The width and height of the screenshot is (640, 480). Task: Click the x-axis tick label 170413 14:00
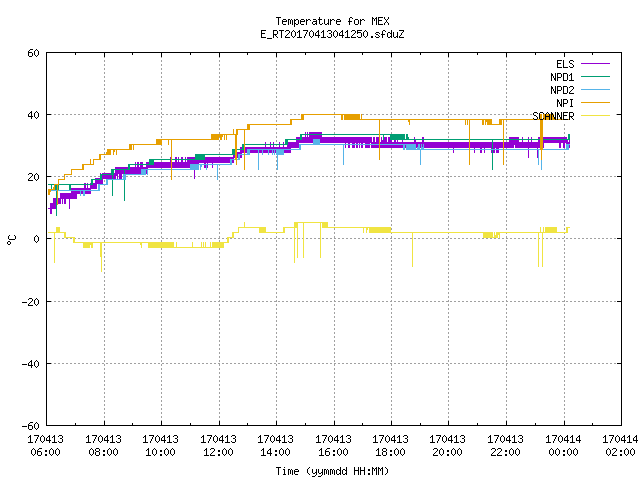coord(276,446)
